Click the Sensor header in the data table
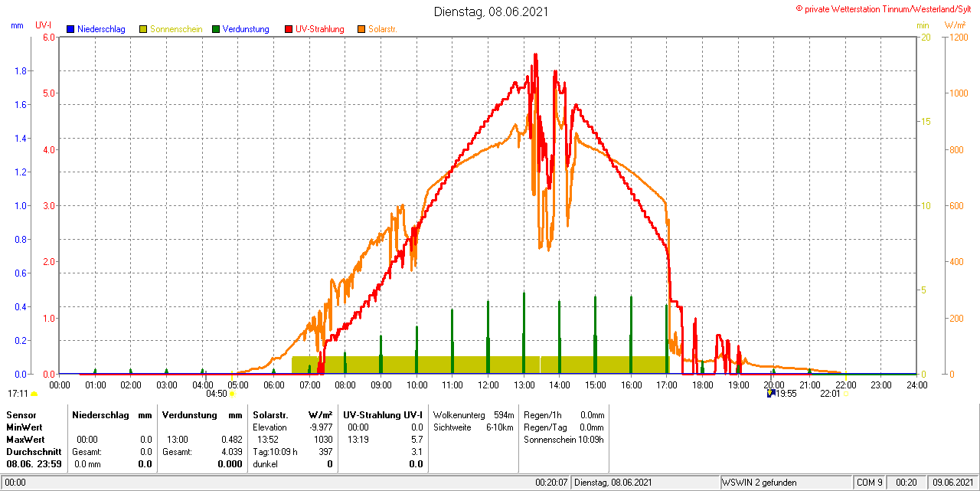The image size is (980, 491). pos(21,414)
